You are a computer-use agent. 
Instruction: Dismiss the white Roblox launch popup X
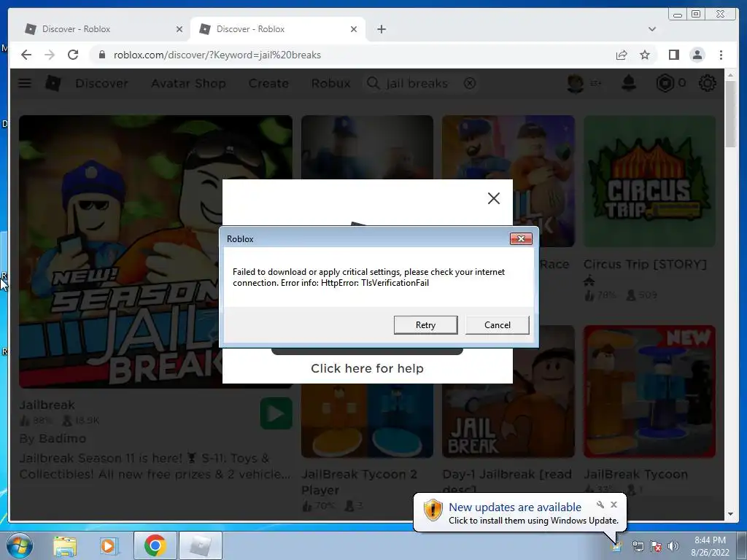[494, 198]
